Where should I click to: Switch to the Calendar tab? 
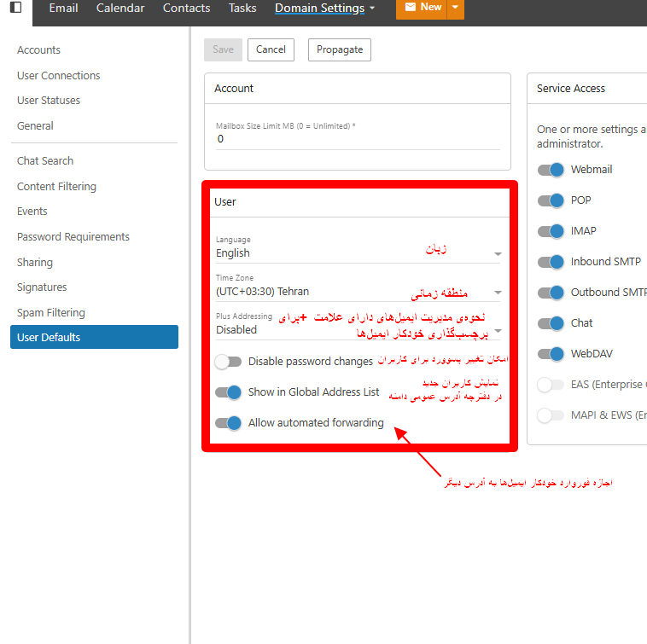[120, 9]
